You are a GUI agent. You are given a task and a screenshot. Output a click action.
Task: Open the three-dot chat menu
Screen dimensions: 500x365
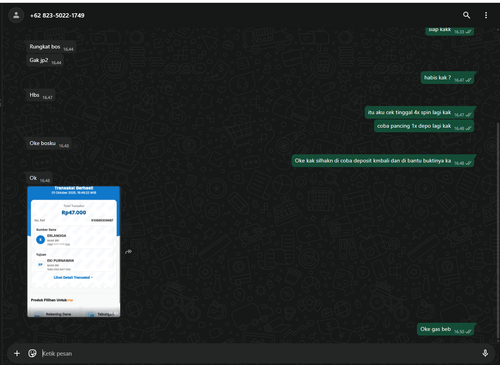(486, 15)
